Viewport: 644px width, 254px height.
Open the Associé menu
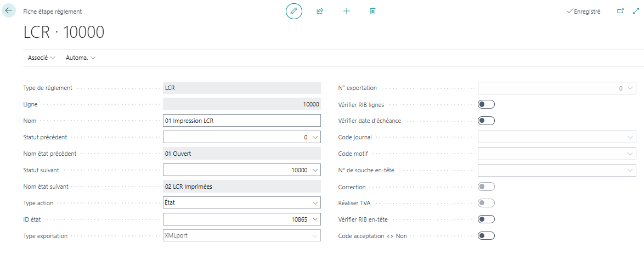[x=41, y=58]
